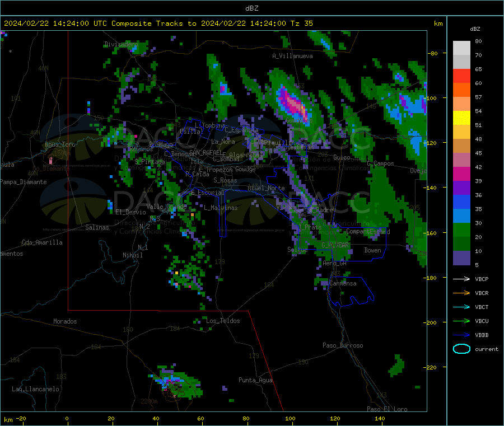Click the 'Guico' map label

342,157
